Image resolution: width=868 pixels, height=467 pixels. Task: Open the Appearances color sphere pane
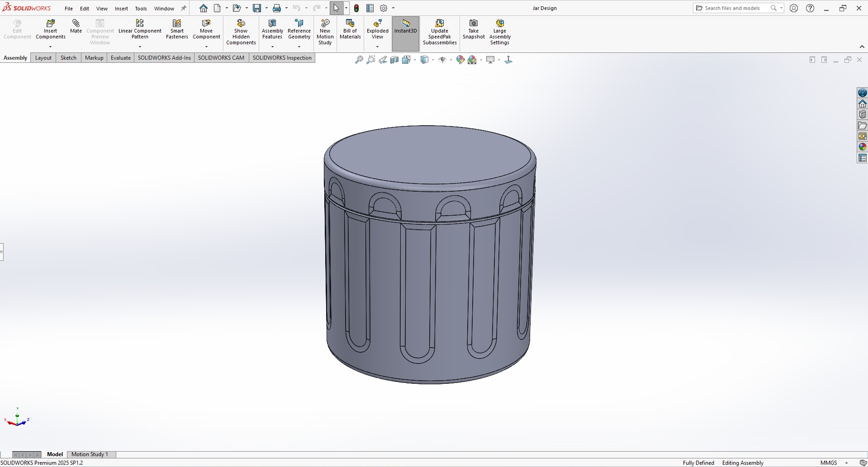[862, 147]
